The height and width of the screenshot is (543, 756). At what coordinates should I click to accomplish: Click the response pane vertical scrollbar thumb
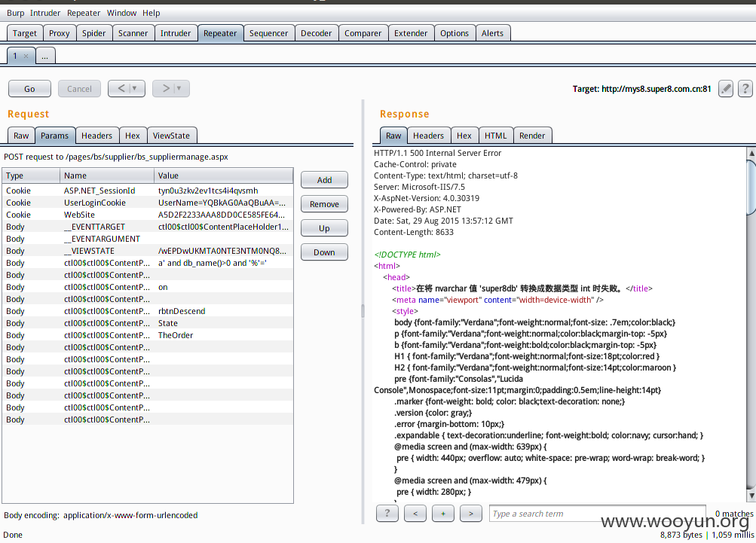[x=751, y=187]
